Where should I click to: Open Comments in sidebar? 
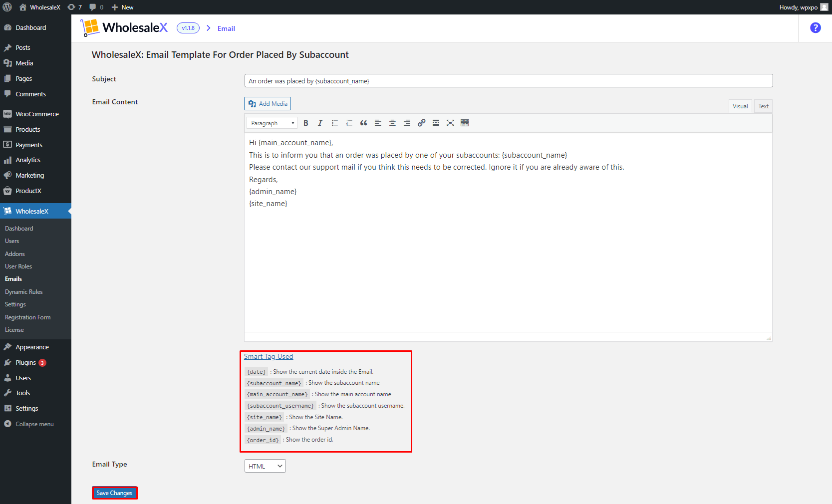(x=30, y=94)
